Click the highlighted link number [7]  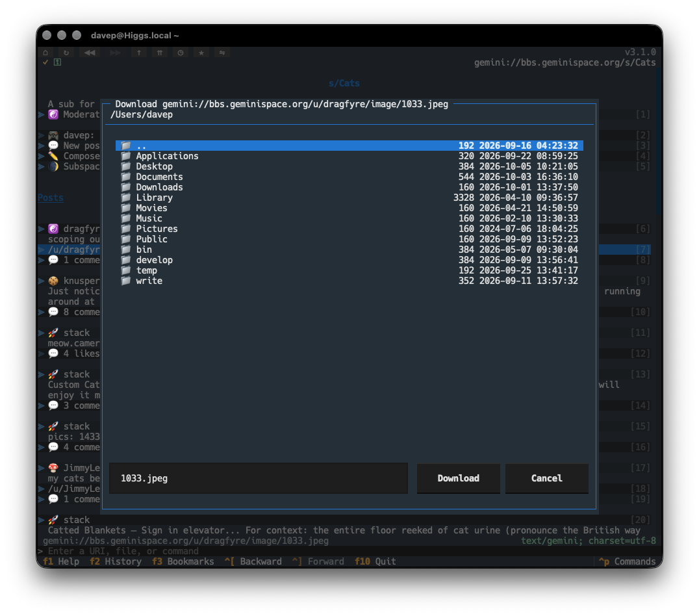click(643, 250)
